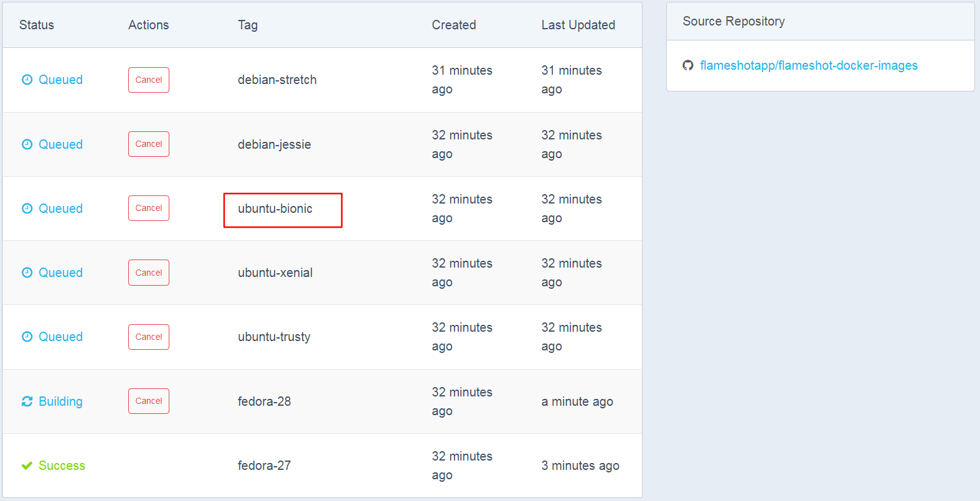Image resolution: width=980 pixels, height=501 pixels.
Task: Open Queued status of debian-stretch
Action: coord(60,80)
